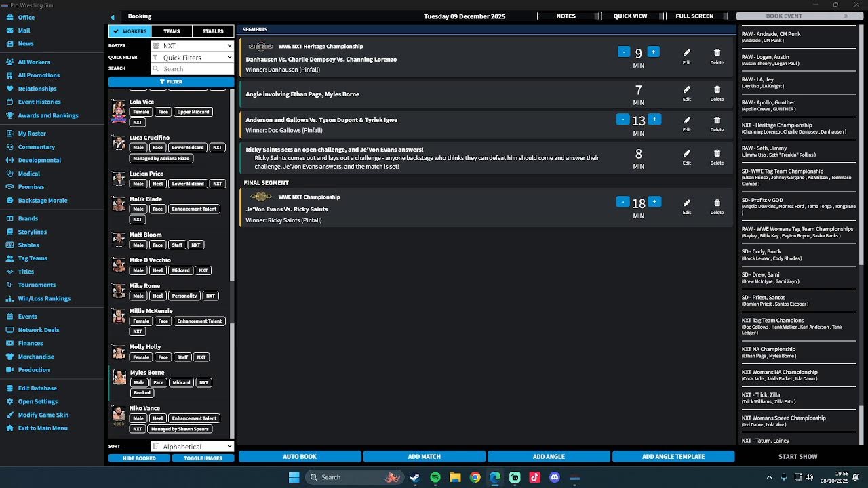Open Storylines from the sidebar
The image size is (868, 488).
click(32, 232)
